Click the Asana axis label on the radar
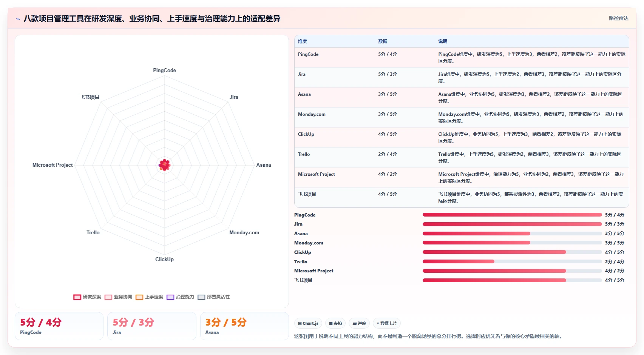 [x=264, y=165]
